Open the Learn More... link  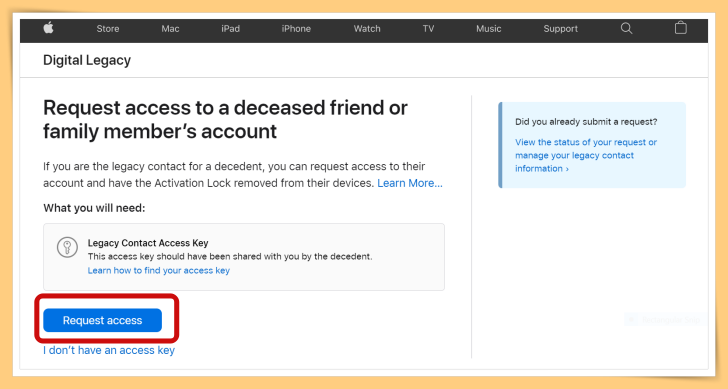pyautogui.click(x=410, y=183)
